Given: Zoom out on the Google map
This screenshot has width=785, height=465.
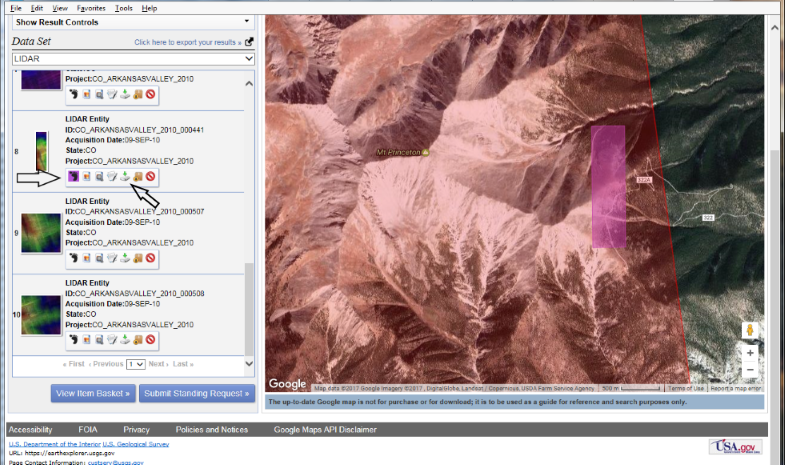Looking at the screenshot, I should (750, 371).
